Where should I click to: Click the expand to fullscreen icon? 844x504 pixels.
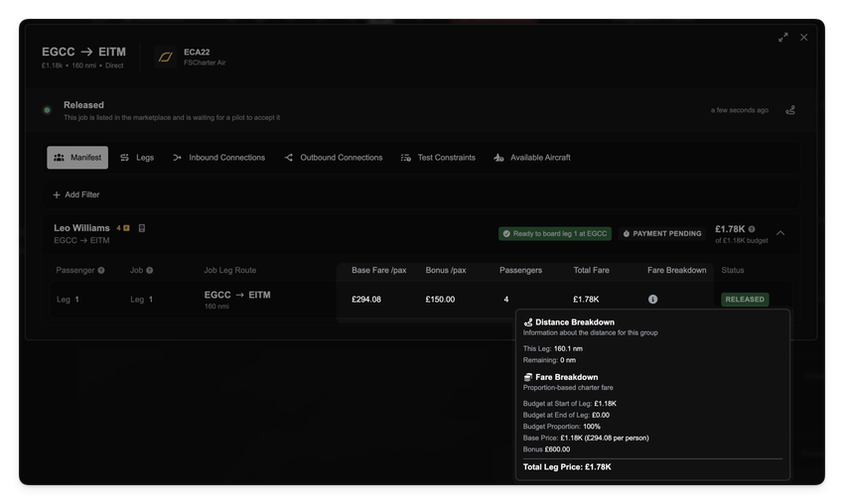[782, 38]
